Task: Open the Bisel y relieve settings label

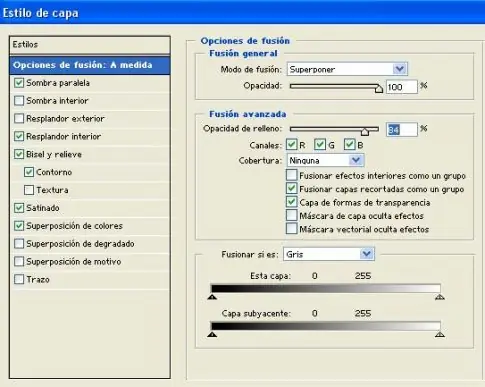Action: (54, 154)
